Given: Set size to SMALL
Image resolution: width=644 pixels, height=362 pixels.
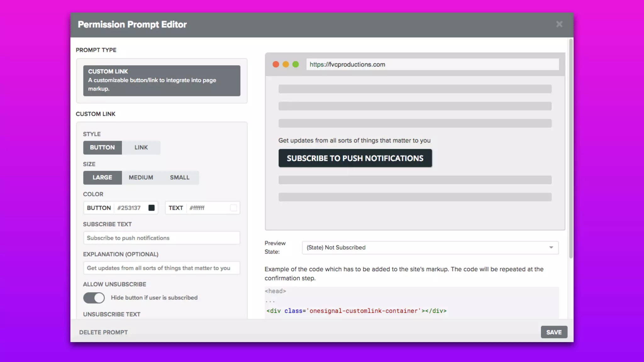Looking at the screenshot, I should pyautogui.click(x=180, y=178).
